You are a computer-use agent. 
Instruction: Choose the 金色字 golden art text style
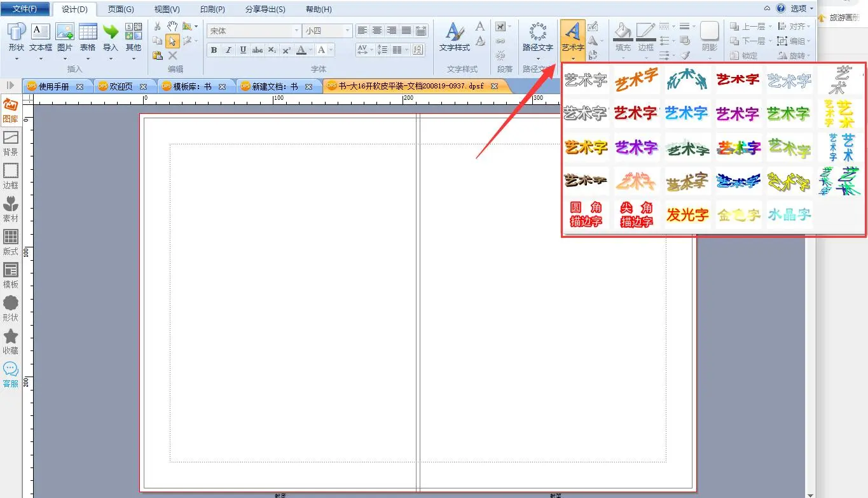click(x=738, y=215)
